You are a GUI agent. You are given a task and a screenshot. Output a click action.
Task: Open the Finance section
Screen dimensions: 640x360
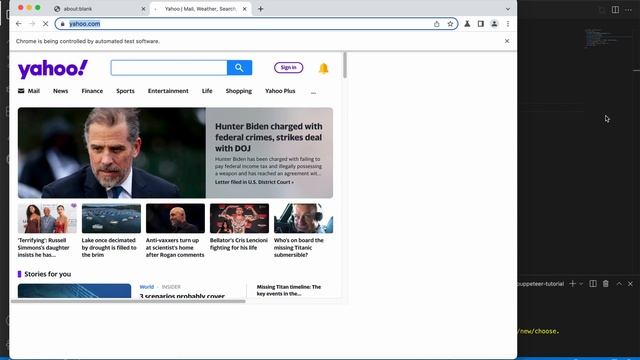coord(92,91)
